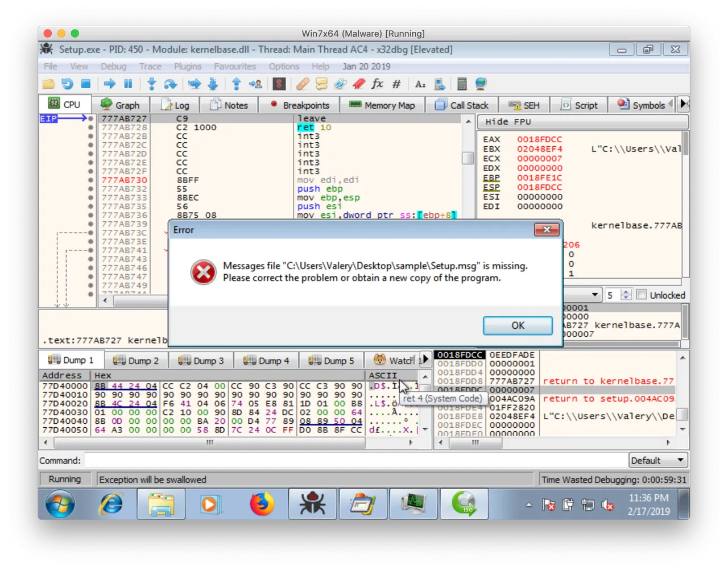Click the Hide FPU button
This screenshot has width=728, height=570.
coord(582,122)
